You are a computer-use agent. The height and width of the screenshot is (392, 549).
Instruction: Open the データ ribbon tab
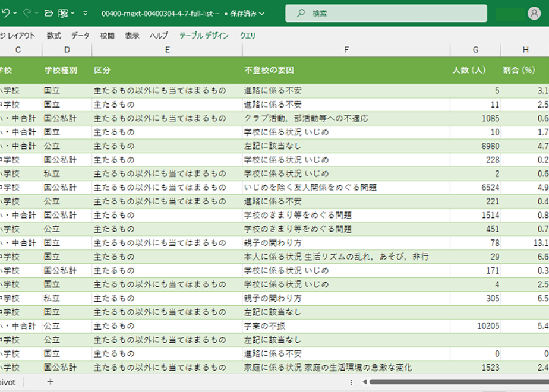(x=81, y=36)
